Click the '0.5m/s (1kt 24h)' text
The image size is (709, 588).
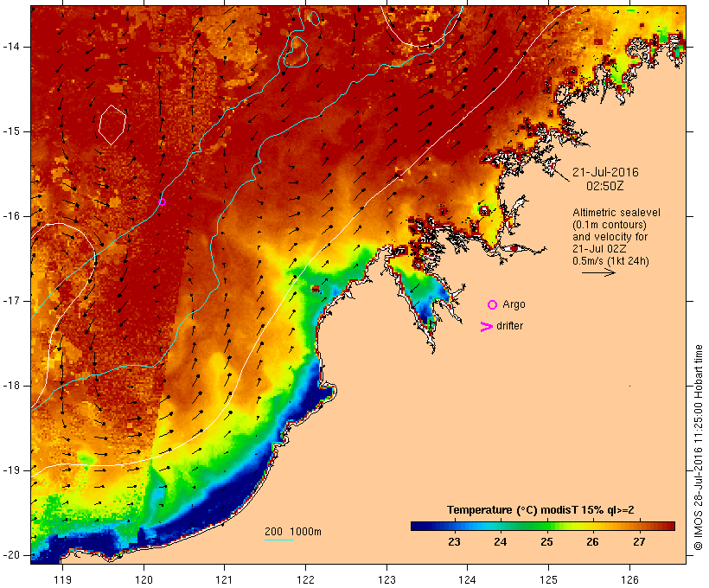610,261
